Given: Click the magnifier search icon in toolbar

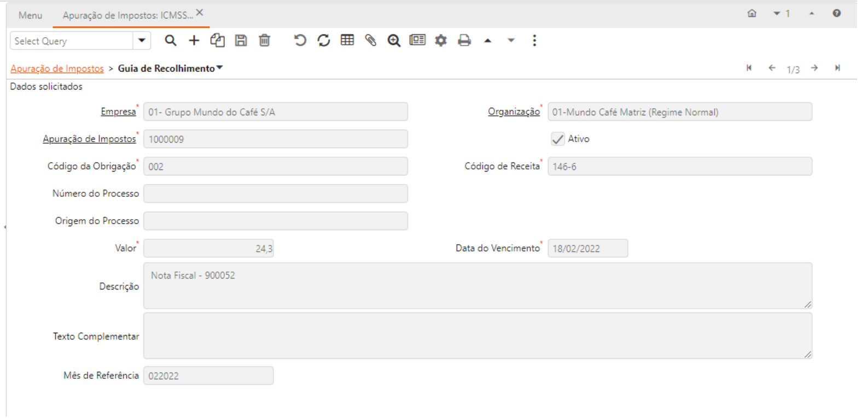Looking at the screenshot, I should pos(171,40).
